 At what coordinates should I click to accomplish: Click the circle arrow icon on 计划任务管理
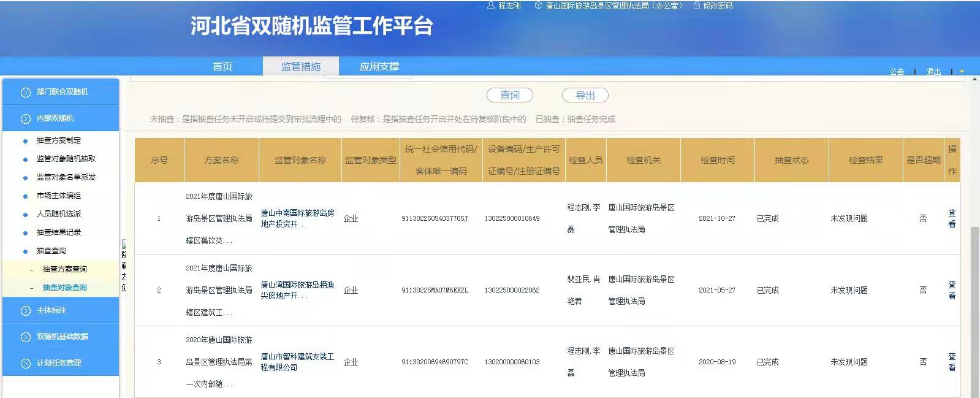(x=25, y=363)
